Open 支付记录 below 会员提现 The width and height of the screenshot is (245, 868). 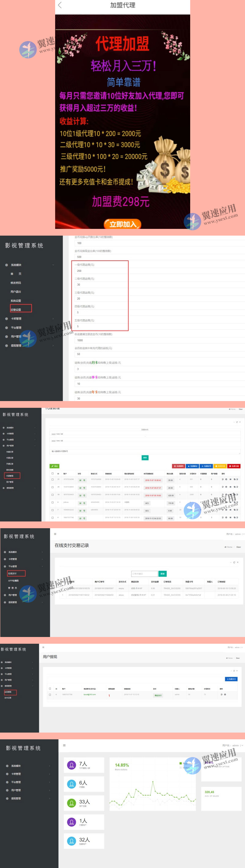pyautogui.click(x=8, y=698)
